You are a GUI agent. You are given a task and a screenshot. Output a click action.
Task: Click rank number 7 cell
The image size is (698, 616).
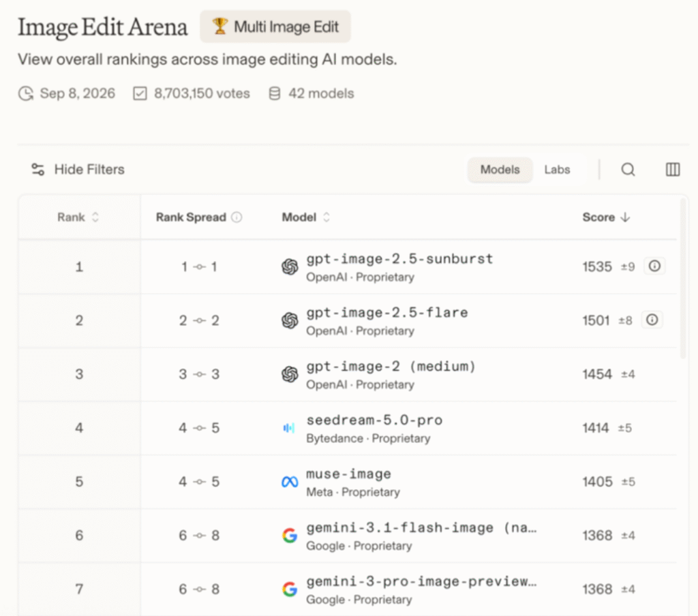[79, 589]
